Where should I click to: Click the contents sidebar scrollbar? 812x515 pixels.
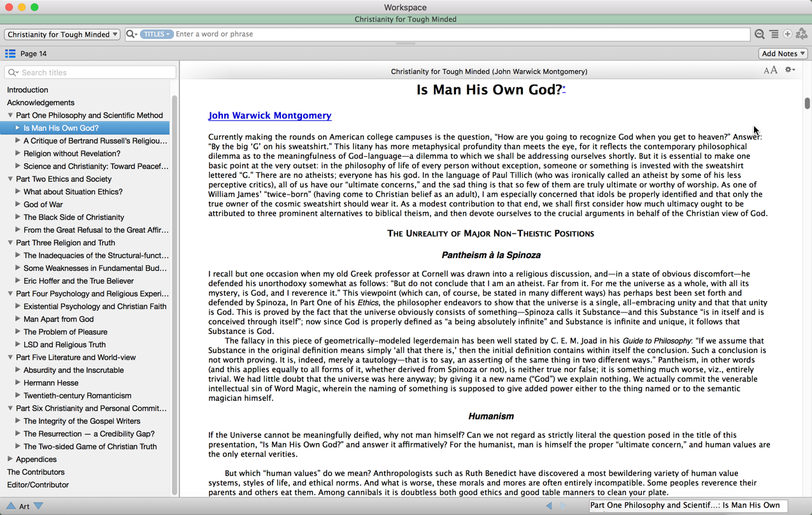(x=175, y=294)
